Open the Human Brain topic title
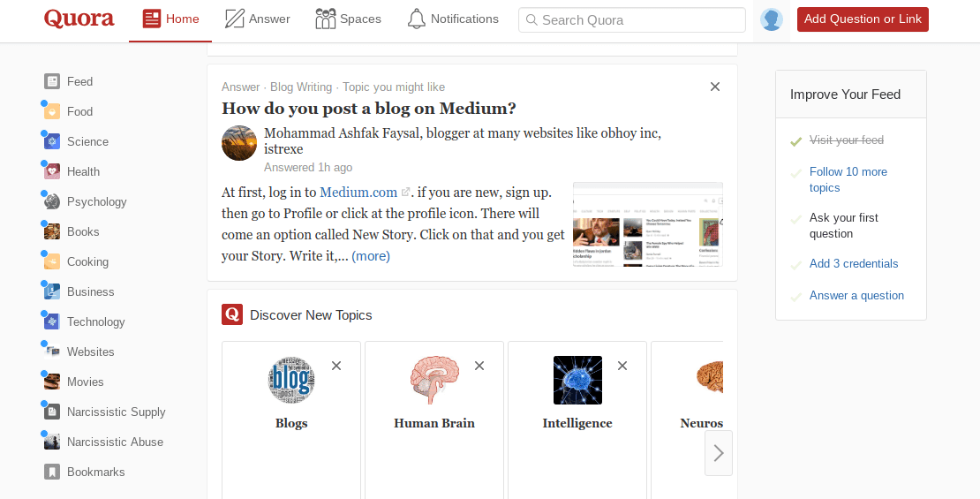 click(434, 423)
